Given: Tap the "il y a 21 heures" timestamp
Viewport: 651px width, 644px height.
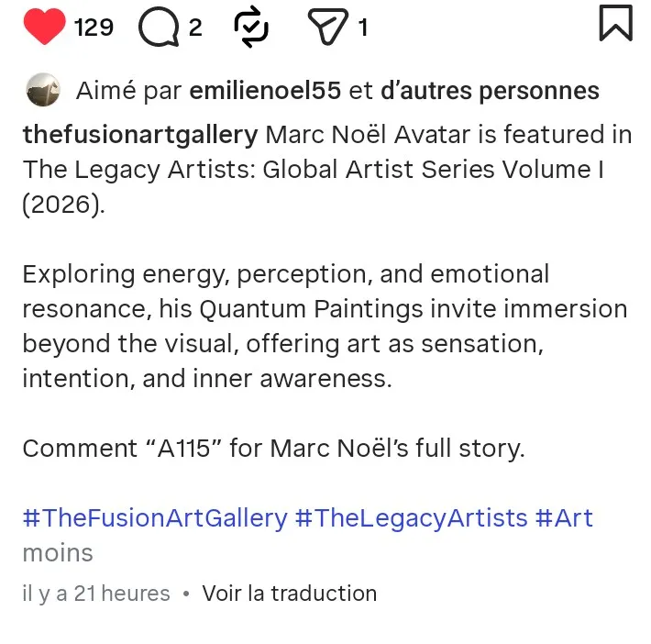Looking at the screenshot, I should coord(96,594).
